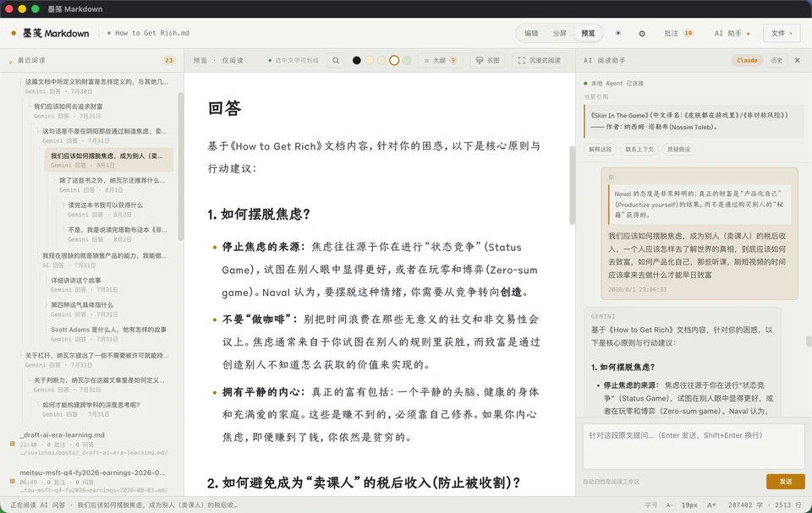This screenshot has height=513, width=812.
Task: Open the search magnifier in preview toolbar
Action: (x=336, y=61)
